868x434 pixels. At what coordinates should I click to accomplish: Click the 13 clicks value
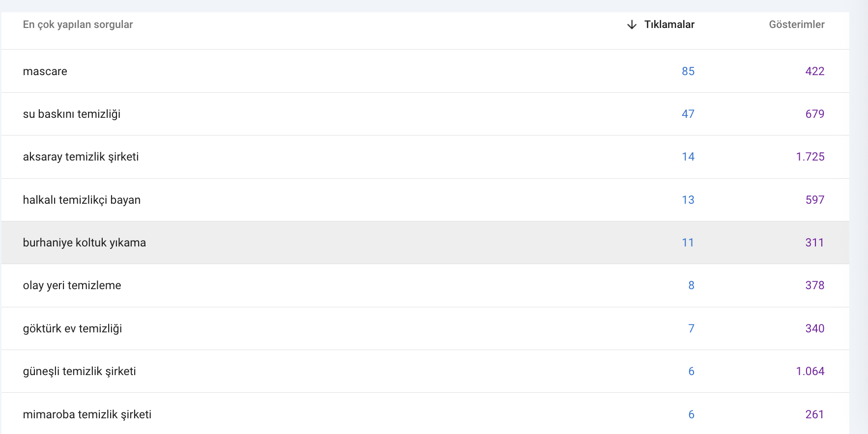coord(688,200)
